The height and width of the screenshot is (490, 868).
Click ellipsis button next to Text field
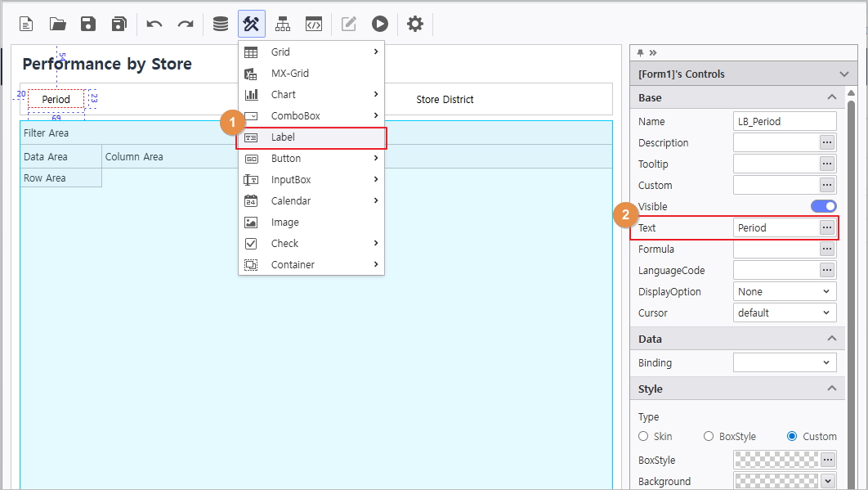click(827, 228)
